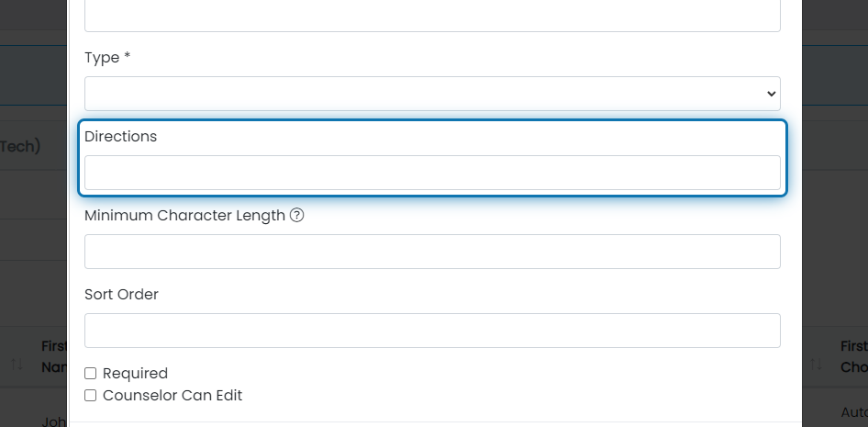
Task: Focus the Minimum Character Length input
Action: coord(432,252)
